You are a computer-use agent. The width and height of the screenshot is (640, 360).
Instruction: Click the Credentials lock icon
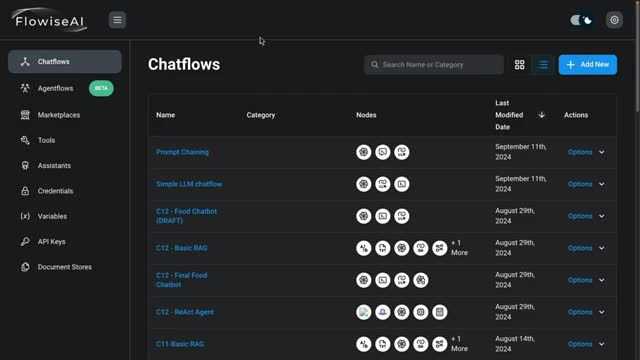[25, 191]
